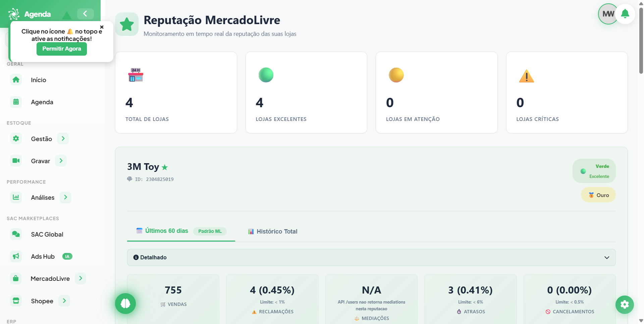Open the Ads Hub menu item
The height and width of the screenshot is (324, 644).
coord(43,257)
